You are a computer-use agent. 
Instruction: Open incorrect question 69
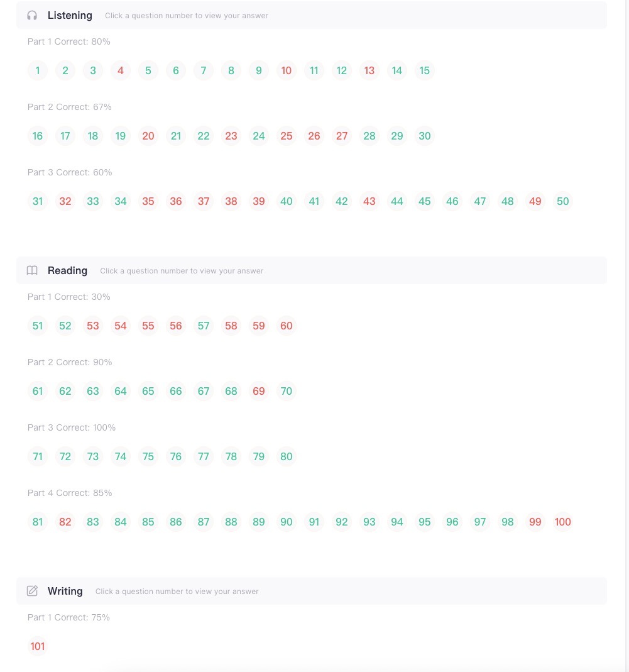259,391
